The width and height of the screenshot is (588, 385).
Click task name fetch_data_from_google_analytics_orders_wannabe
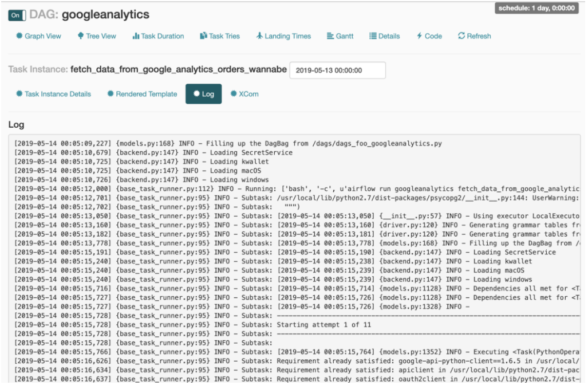point(179,69)
